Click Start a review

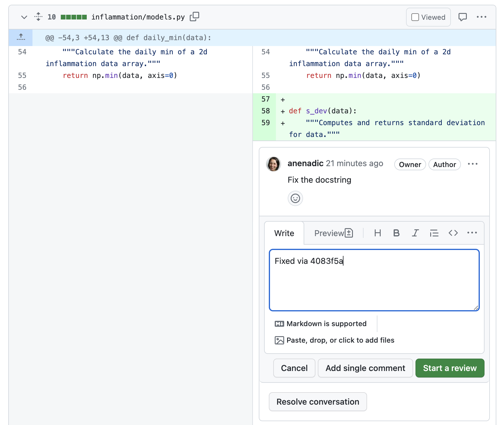click(449, 368)
